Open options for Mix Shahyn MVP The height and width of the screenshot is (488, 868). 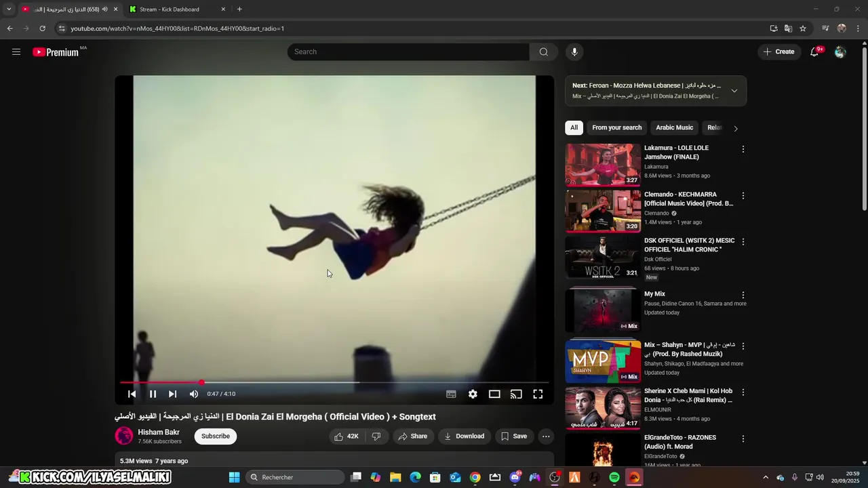[743, 346]
